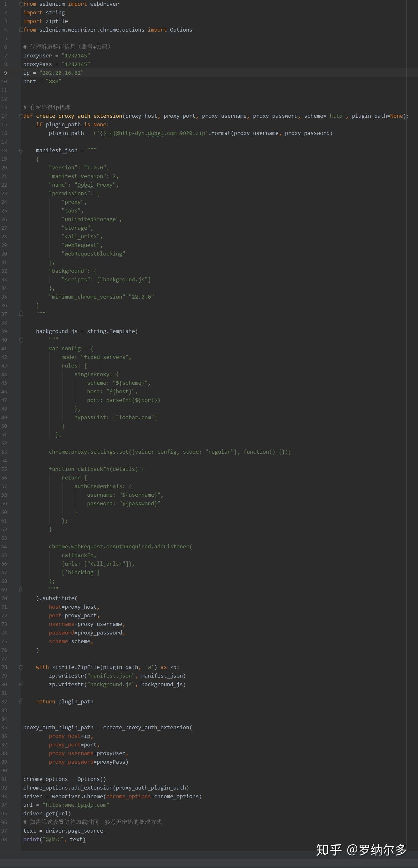Click the URL string "https:www.baidu.com"
This screenshot has width=418, height=868.
click(x=76, y=805)
